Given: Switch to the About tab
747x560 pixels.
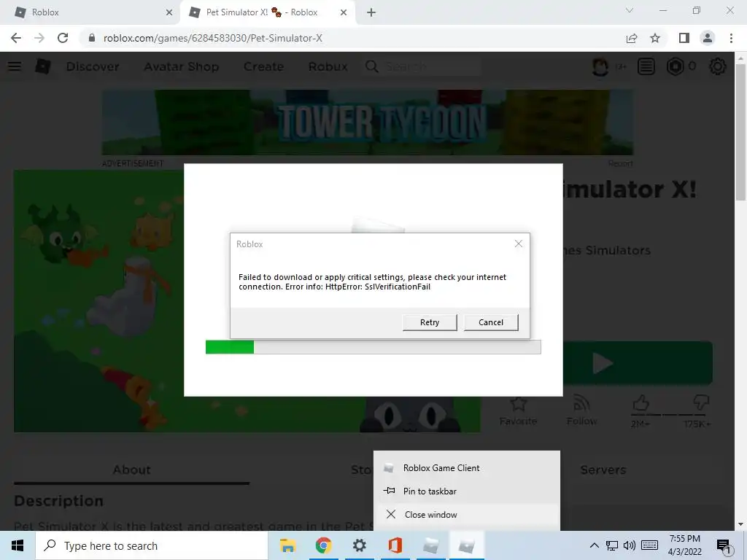Looking at the screenshot, I should 131,470.
